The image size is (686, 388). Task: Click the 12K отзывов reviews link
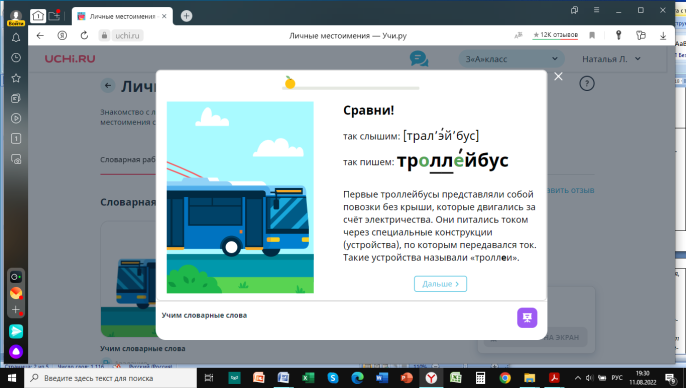point(555,35)
